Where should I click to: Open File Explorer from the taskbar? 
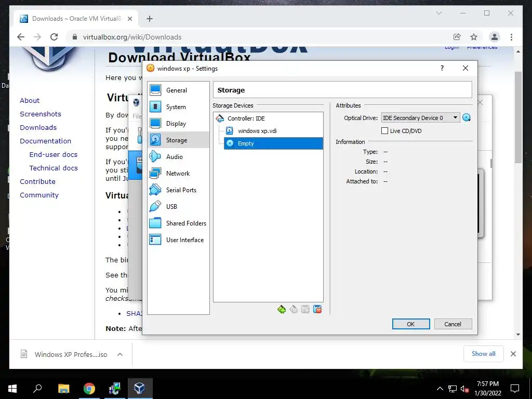tap(63, 389)
